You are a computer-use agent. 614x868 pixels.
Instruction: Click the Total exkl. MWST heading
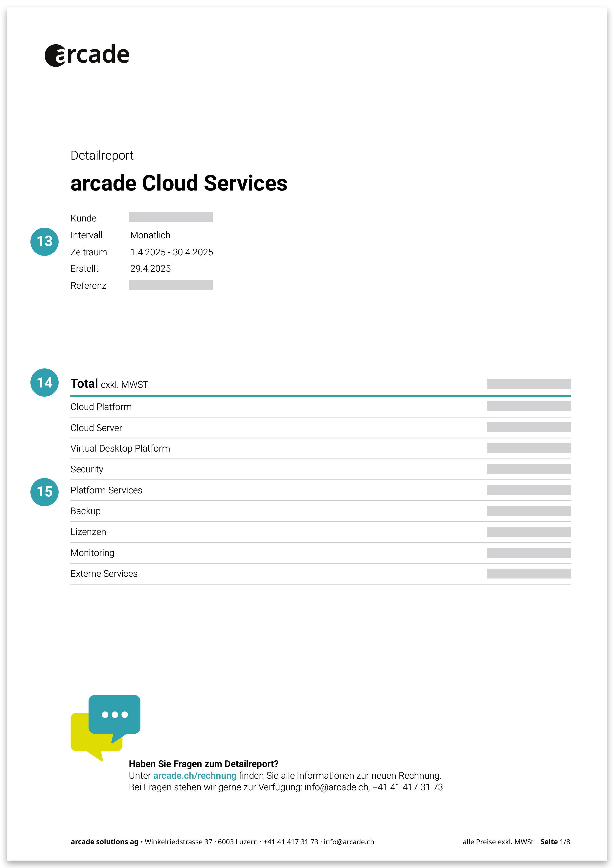click(x=109, y=384)
